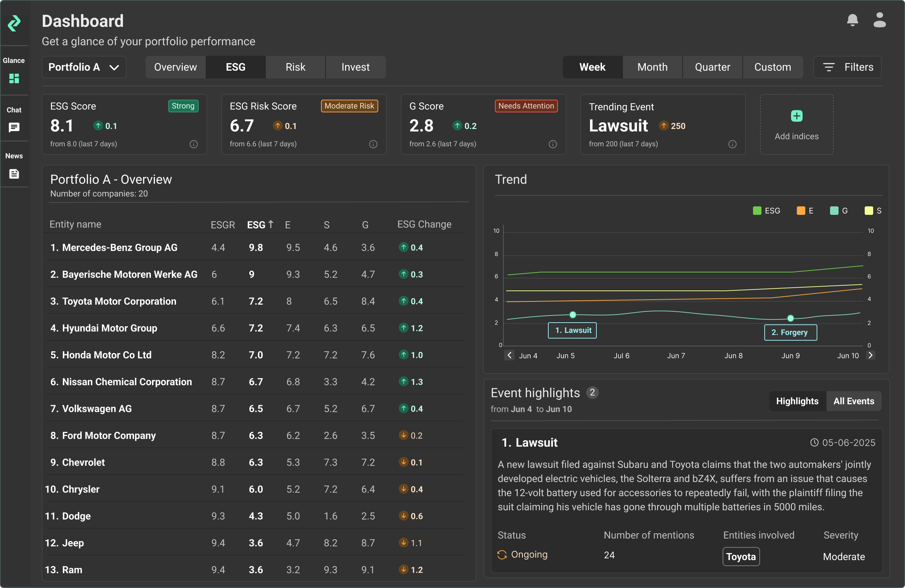Click the G Score info icon
Viewport: 905px width, 588px height.
(x=553, y=144)
